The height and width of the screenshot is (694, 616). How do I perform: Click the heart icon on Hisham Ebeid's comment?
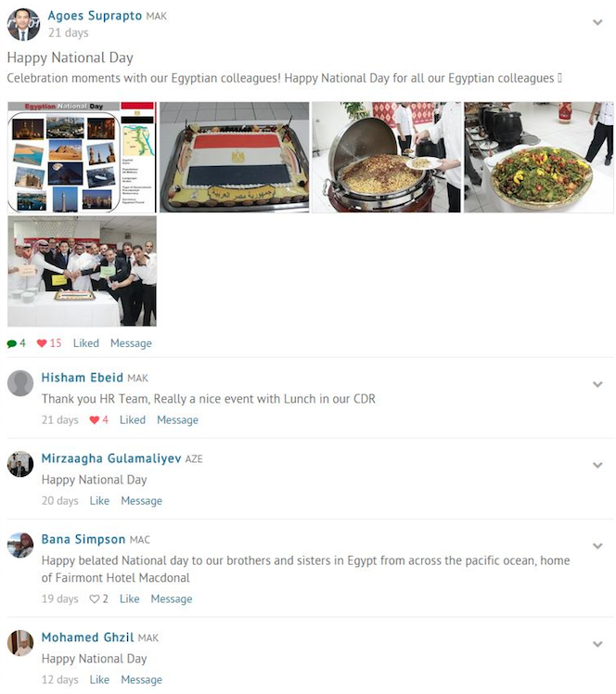click(x=95, y=420)
